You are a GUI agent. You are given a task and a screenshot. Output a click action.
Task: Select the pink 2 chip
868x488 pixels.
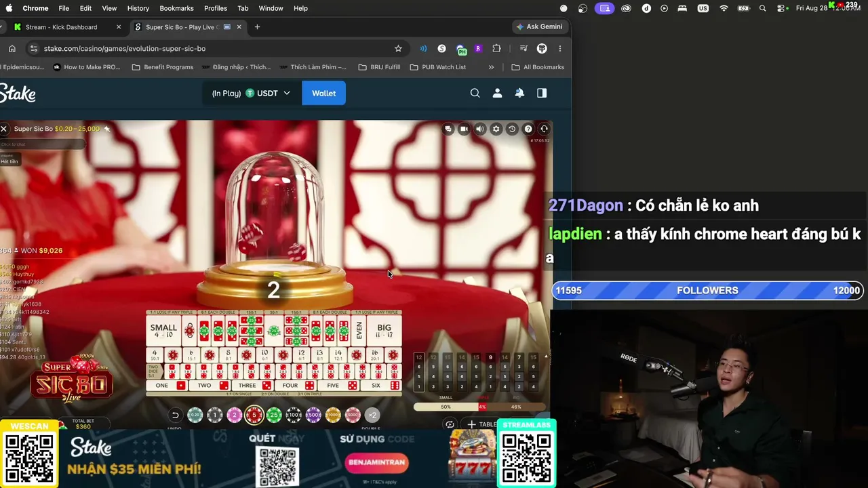pyautogui.click(x=234, y=415)
